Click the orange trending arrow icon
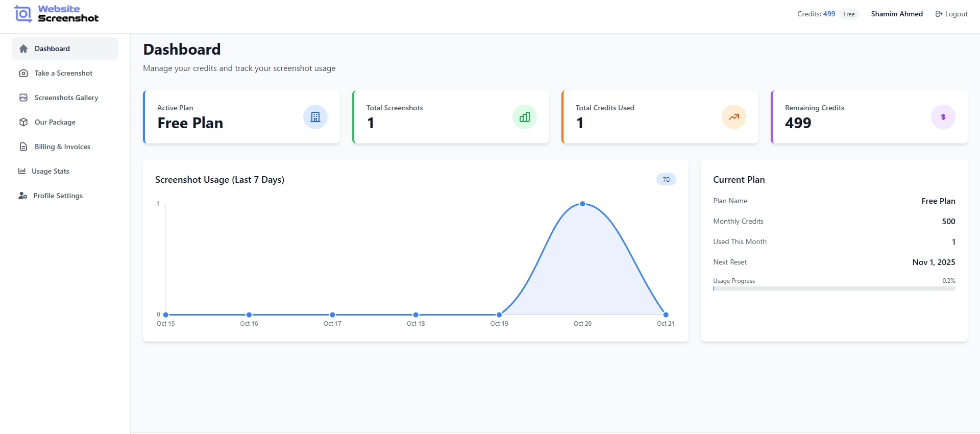Image resolution: width=980 pixels, height=434 pixels. (734, 117)
